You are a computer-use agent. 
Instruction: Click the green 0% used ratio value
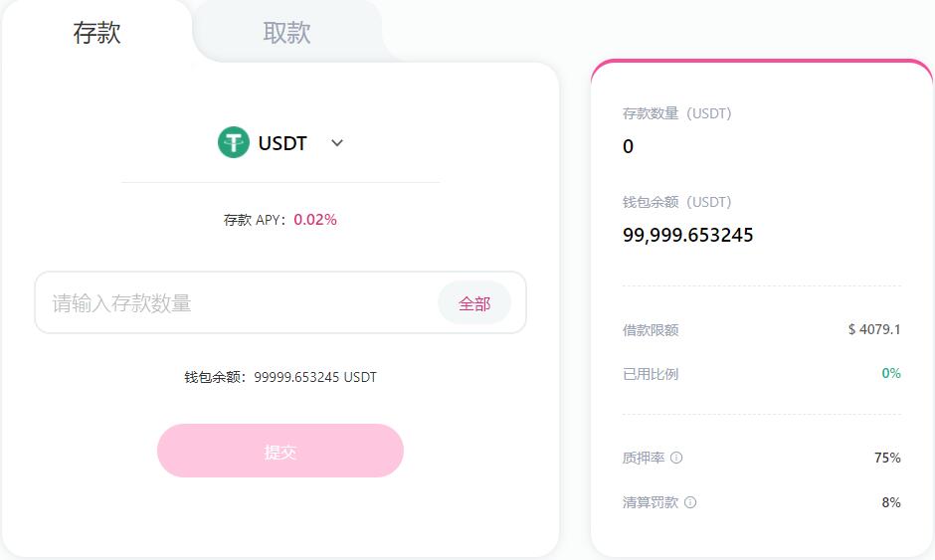coord(891,373)
